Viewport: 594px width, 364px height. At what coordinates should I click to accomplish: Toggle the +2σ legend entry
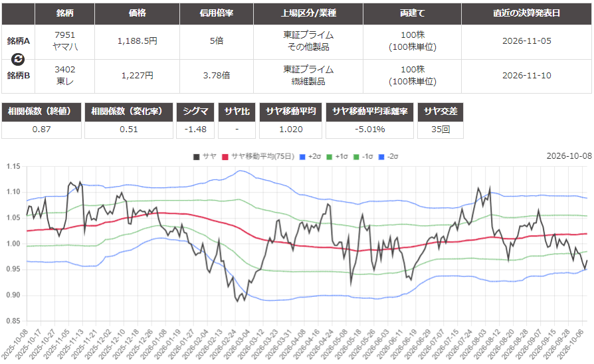click(x=310, y=157)
